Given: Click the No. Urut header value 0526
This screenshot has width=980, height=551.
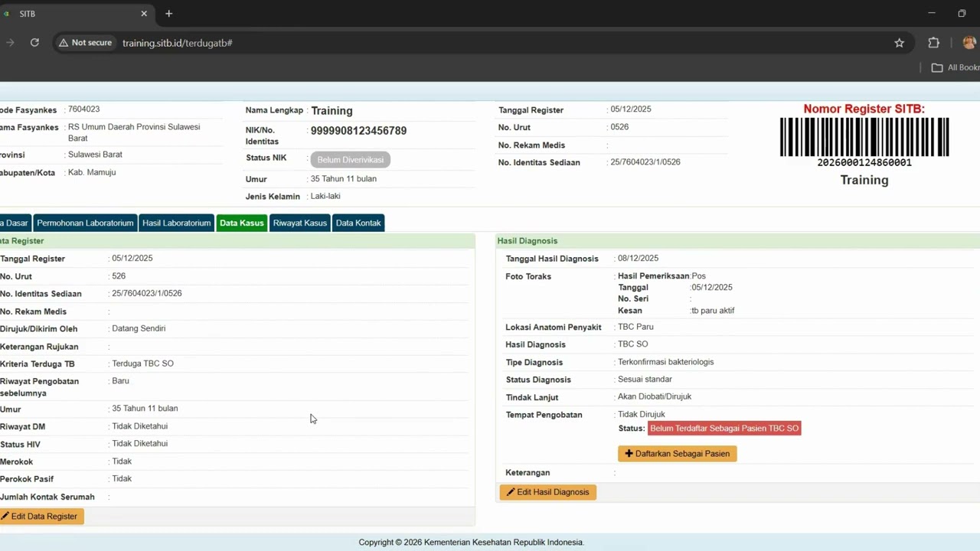Looking at the screenshot, I should point(619,127).
